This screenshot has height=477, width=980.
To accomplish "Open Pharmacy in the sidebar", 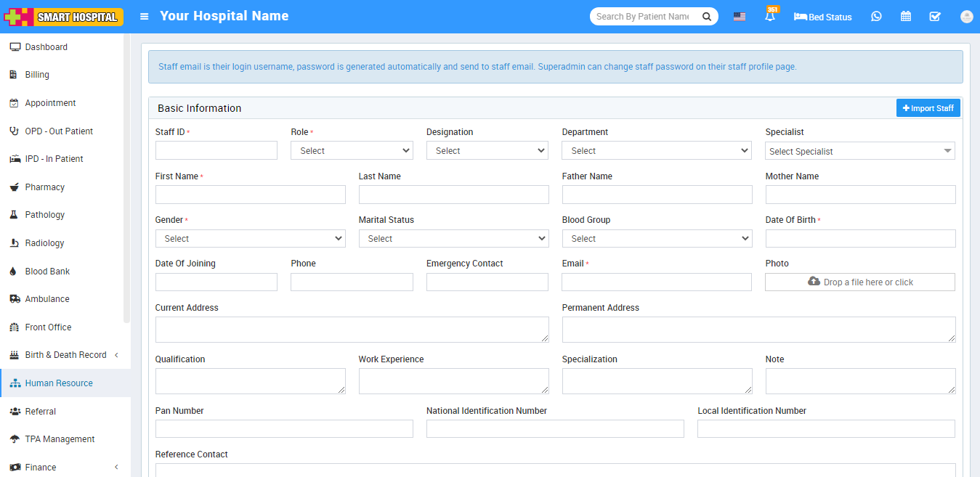I will coord(45,187).
